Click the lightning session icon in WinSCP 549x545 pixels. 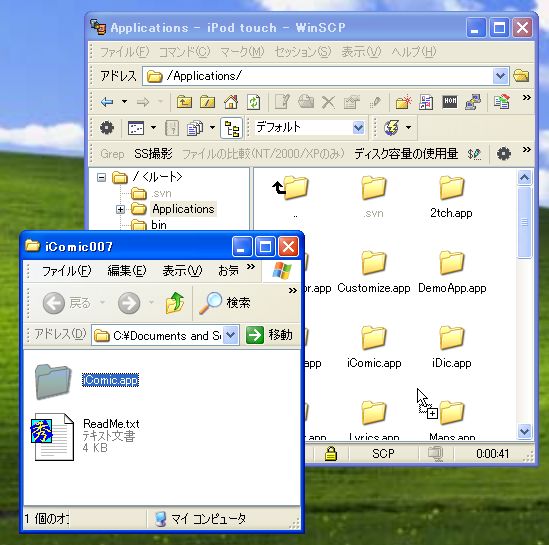(x=391, y=127)
